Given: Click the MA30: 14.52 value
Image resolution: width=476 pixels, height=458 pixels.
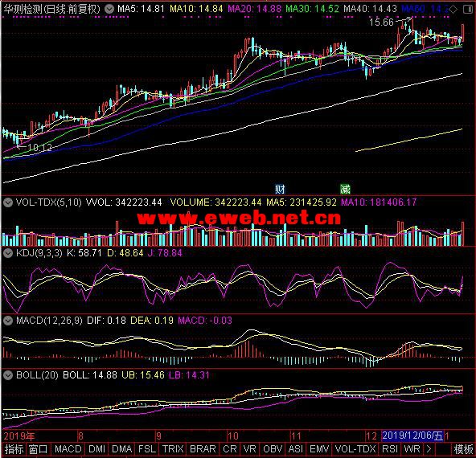Looking at the screenshot, I should [x=312, y=9].
